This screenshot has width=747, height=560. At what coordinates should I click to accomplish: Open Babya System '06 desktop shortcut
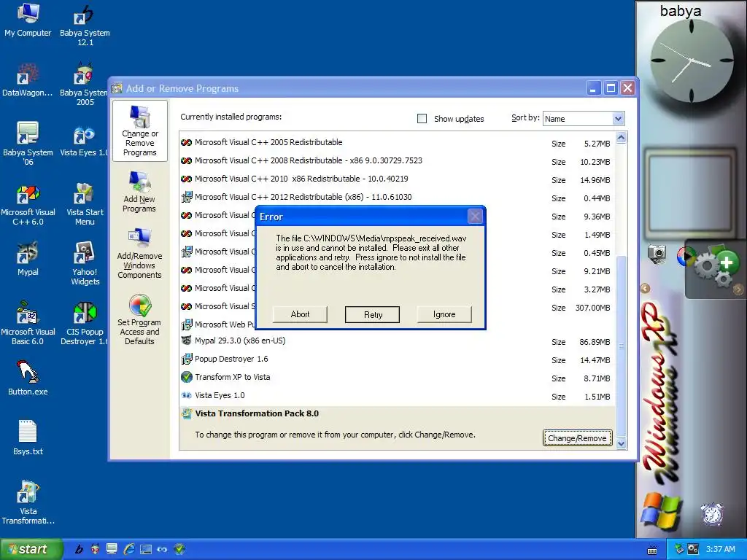pyautogui.click(x=28, y=144)
